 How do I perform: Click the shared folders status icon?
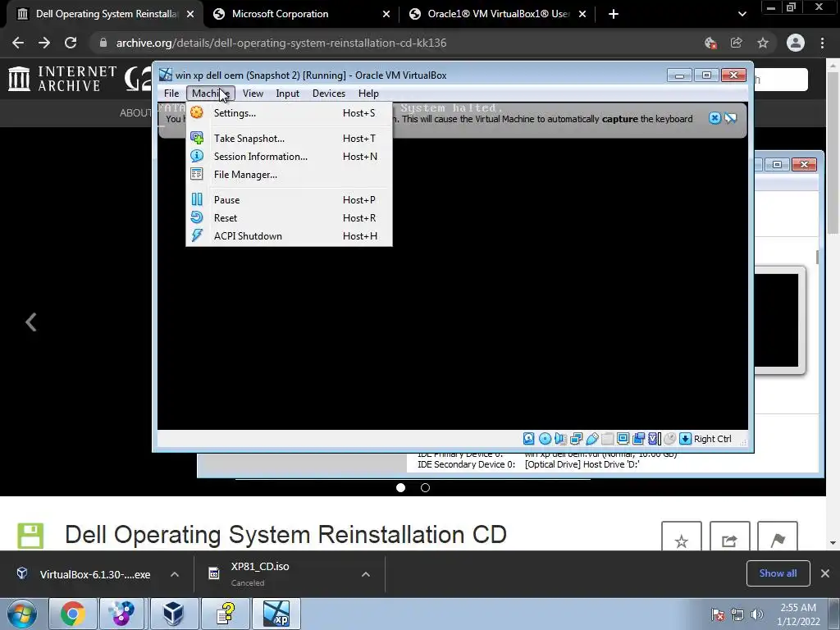(x=608, y=439)
